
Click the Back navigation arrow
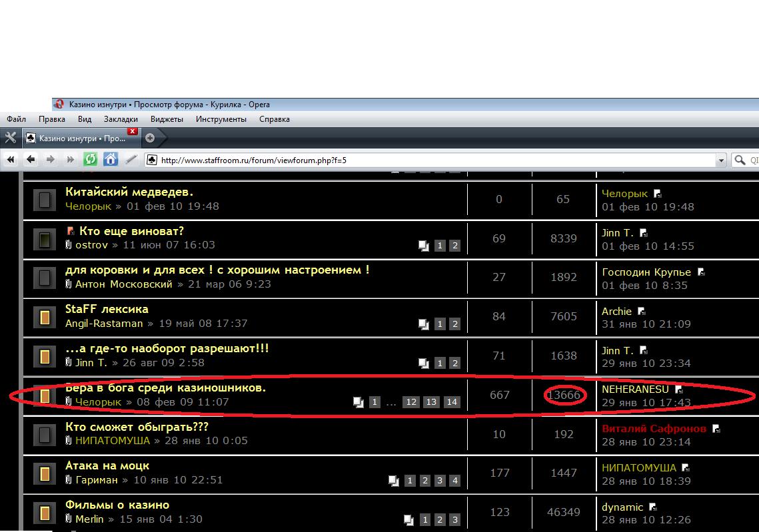tap(30, 160)
